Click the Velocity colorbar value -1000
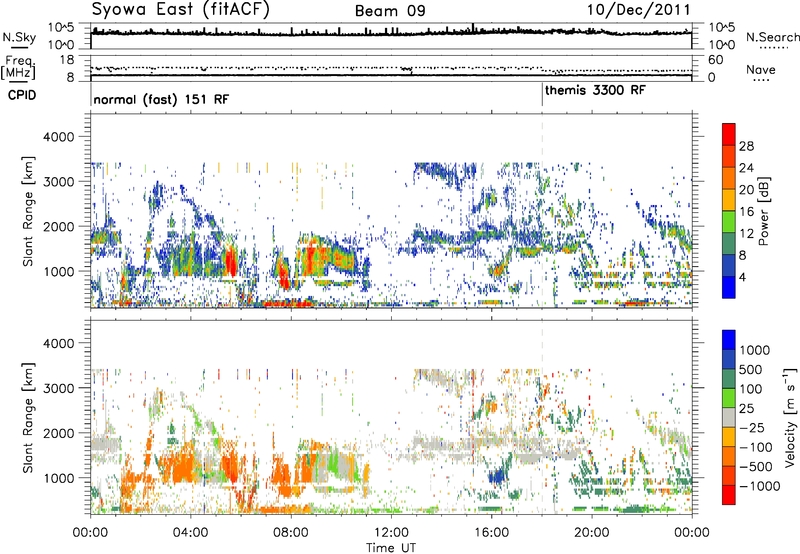800x554 pixels. tap(760, 486)
